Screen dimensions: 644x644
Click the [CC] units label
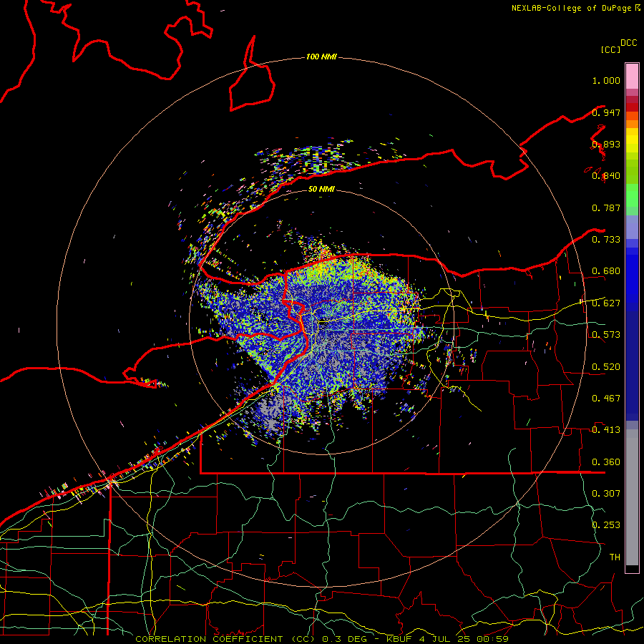click(610, 49)
